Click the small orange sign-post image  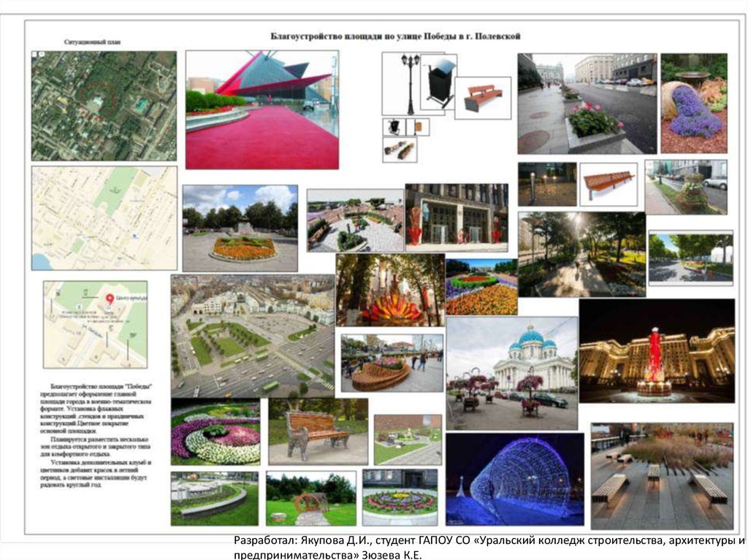click(418, 127)
